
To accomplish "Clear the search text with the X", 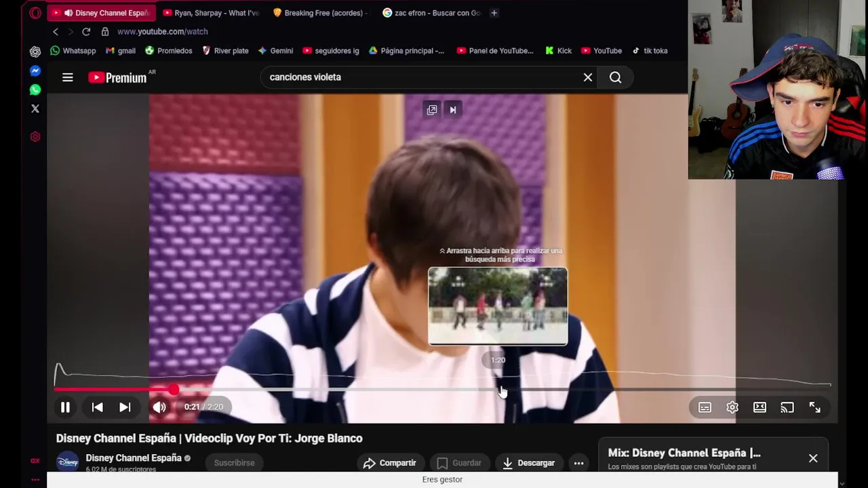I will 588,77.
